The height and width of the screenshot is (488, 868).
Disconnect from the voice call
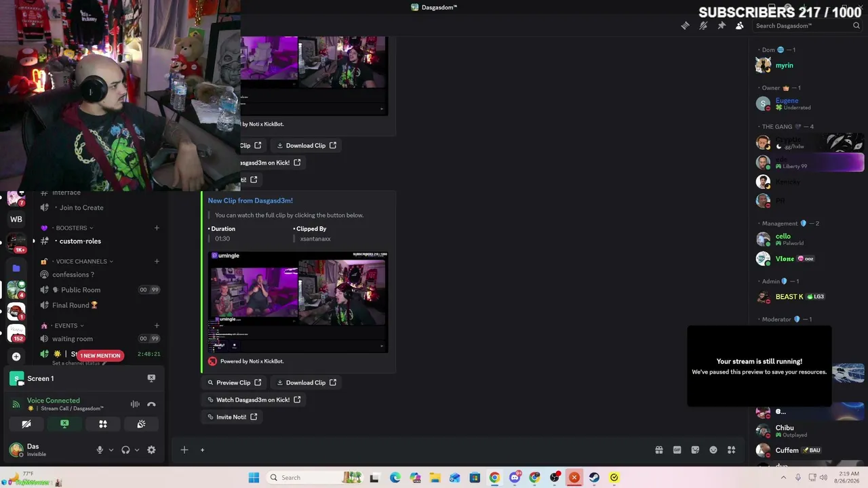[x=151, y=405]
